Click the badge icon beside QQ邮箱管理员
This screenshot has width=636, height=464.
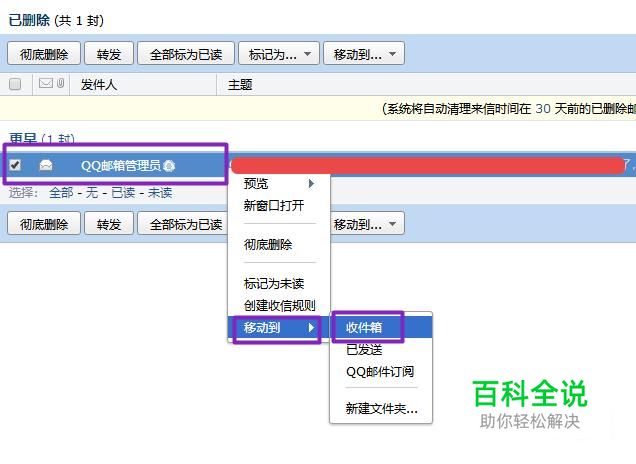(x=169, y=165)
